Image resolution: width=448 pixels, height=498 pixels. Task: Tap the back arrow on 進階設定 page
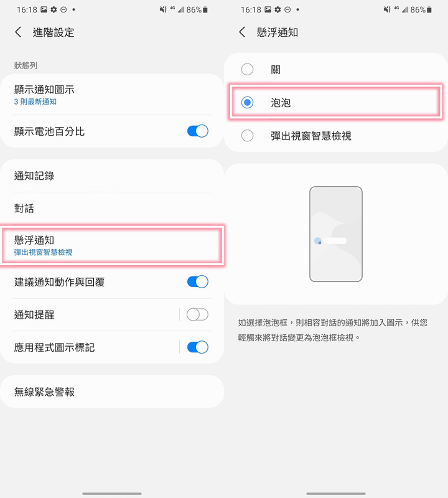click(17, 32)
